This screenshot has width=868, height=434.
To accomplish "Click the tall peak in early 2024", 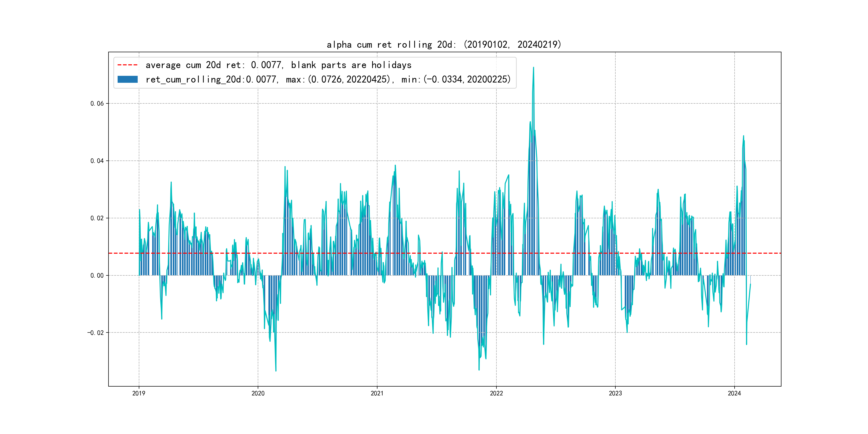I will tap(743, 136).
